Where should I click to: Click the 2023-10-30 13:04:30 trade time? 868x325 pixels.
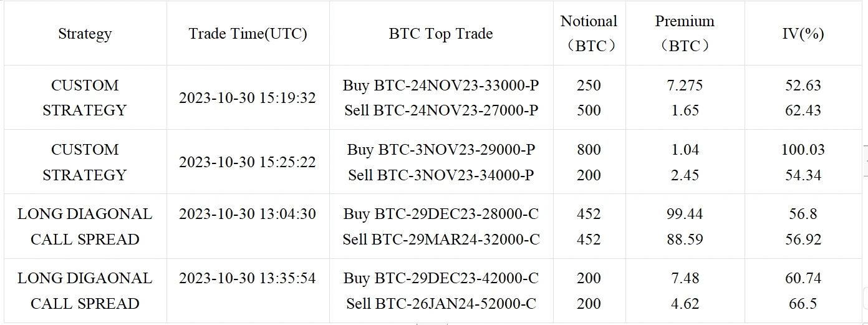click(248, 214)
